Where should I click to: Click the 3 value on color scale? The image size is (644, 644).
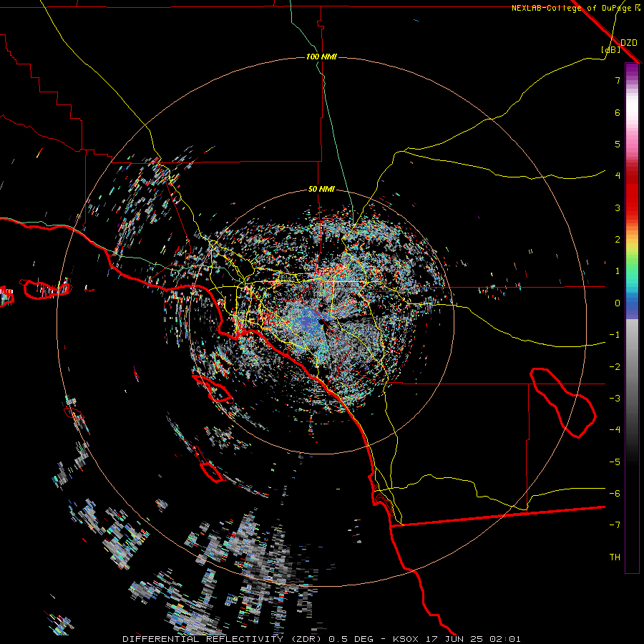(x=618, y=208)
